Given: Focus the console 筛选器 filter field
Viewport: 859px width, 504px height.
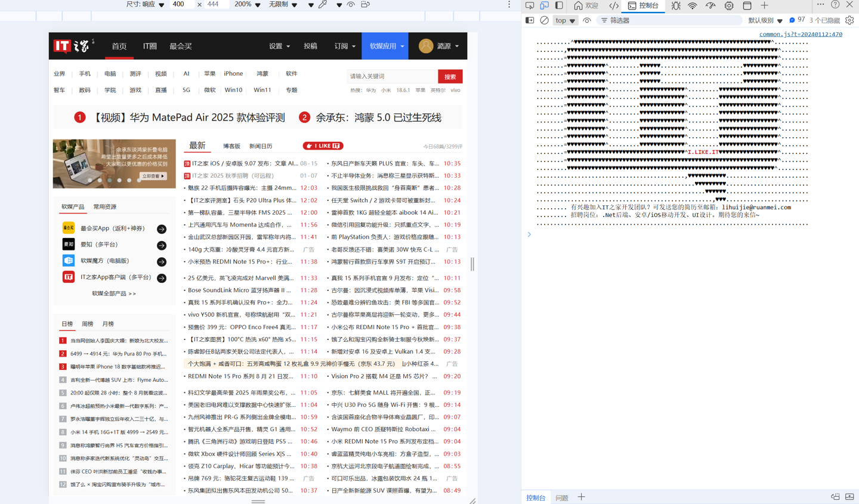Looking at the screenshot, I should [670, 20].
